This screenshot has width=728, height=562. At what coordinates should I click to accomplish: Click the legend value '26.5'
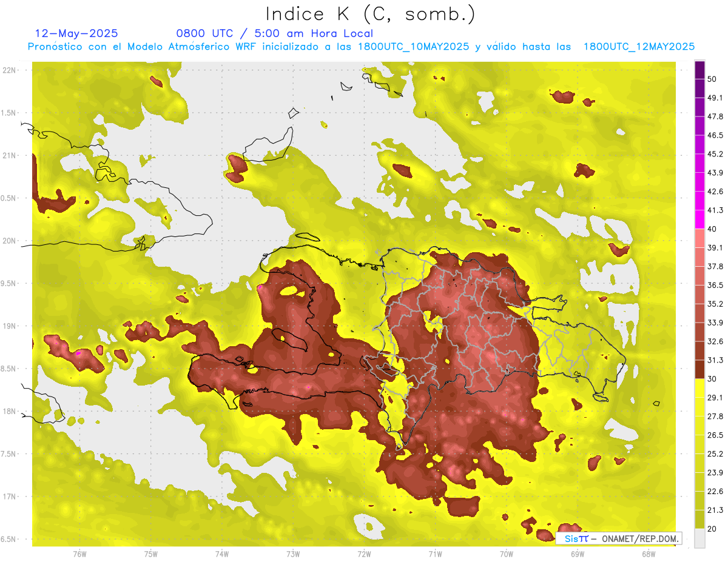click(715, 435)
